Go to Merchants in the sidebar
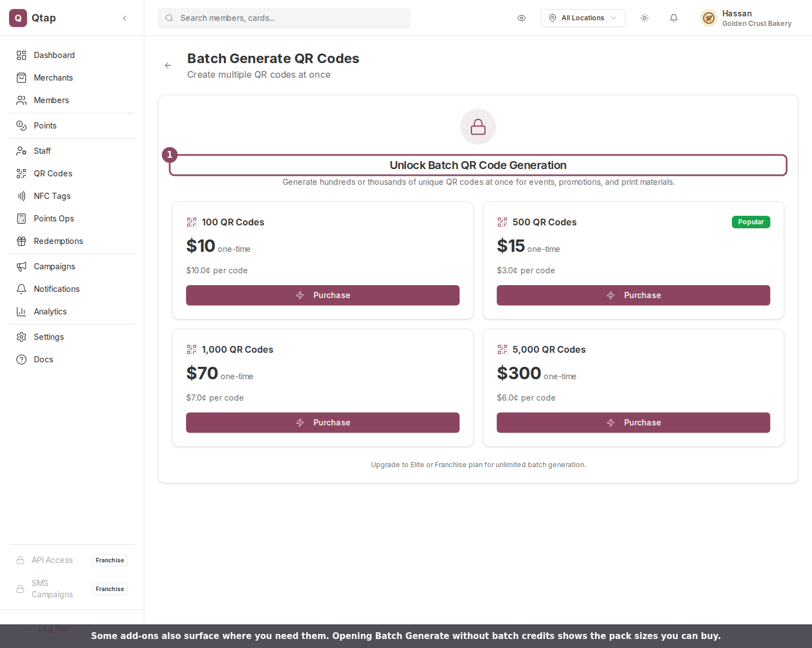 72,78
